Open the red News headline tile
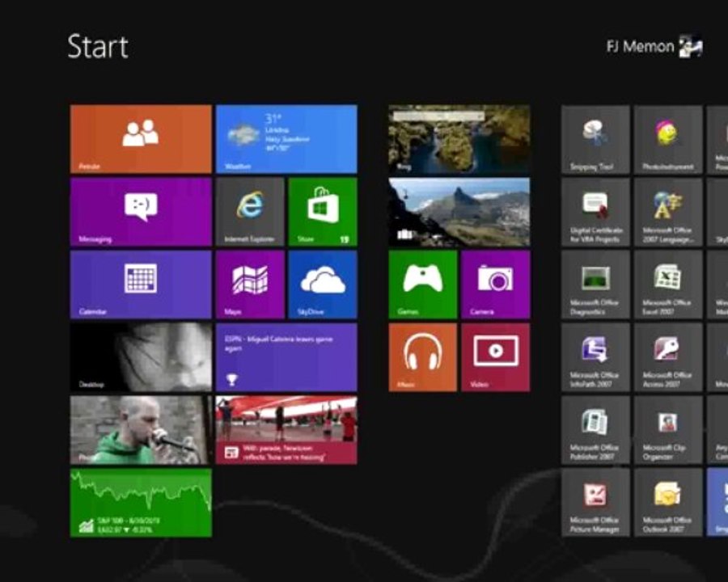 (x=286, y=430)
